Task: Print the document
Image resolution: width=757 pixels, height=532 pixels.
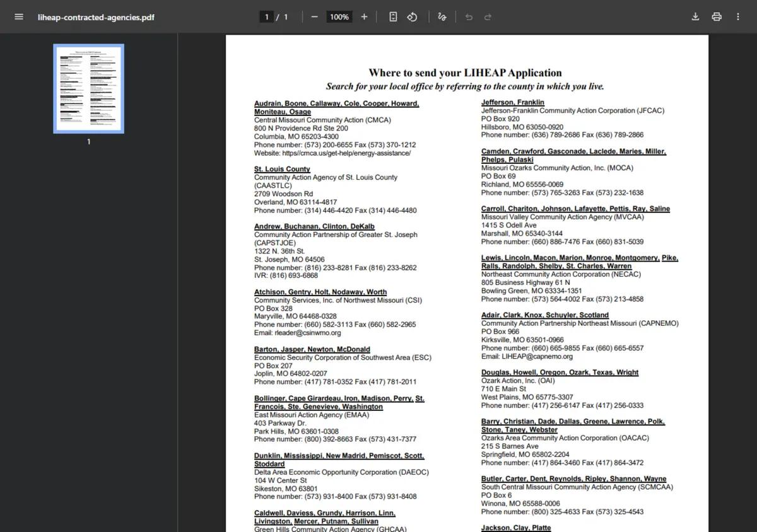Action: tap(717, 17)
